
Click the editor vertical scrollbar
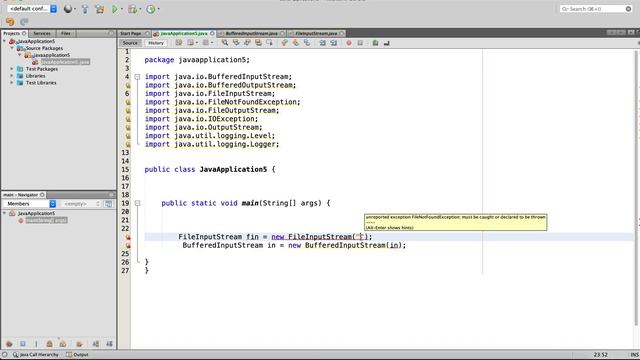click(636, 188)
